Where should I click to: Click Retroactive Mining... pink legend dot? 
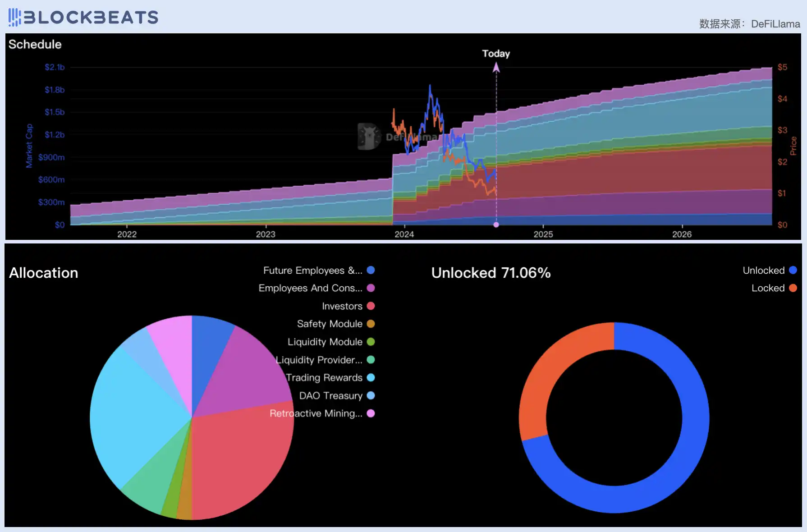point(371,413)
